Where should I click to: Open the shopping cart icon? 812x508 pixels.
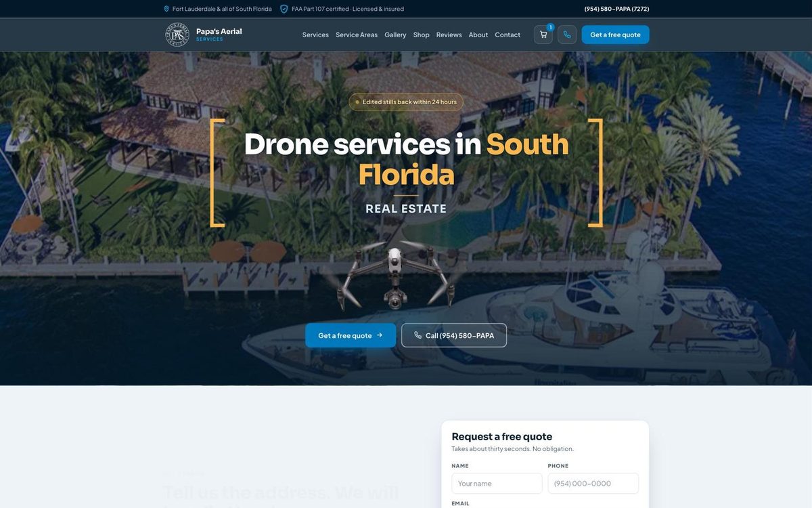pos(543,35)
